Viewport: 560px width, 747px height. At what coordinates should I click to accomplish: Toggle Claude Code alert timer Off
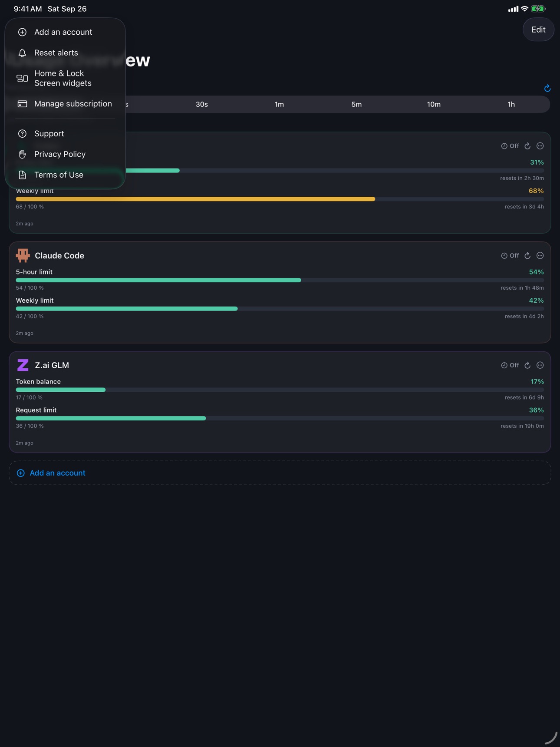pos(510,256)
